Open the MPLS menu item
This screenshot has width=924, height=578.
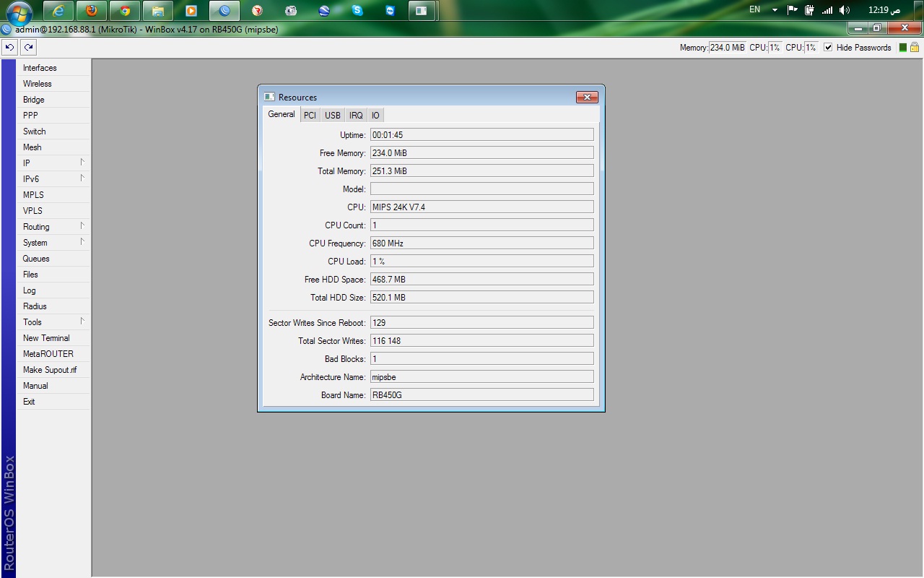point(53,195)
